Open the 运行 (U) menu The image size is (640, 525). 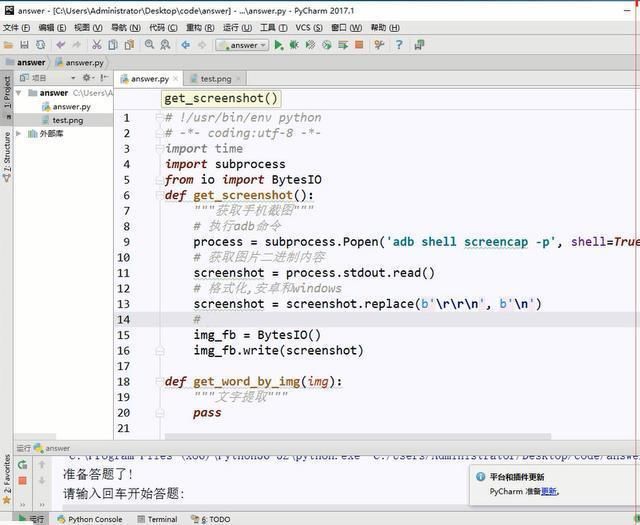point(237,28)
